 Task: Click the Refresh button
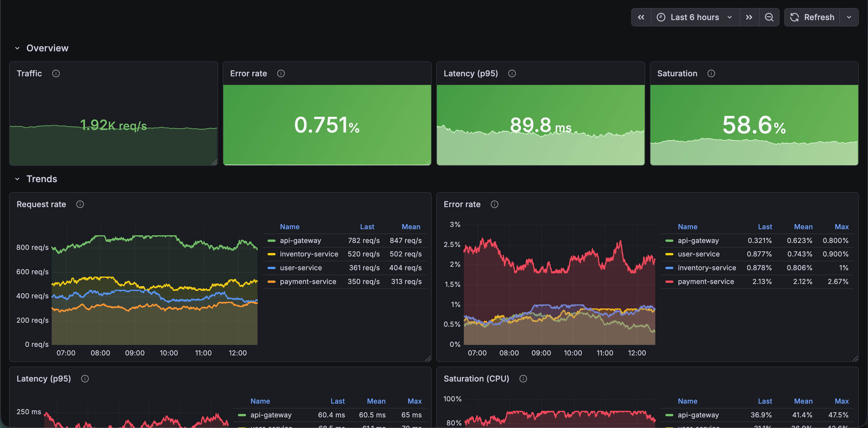(x=812, y=17)
